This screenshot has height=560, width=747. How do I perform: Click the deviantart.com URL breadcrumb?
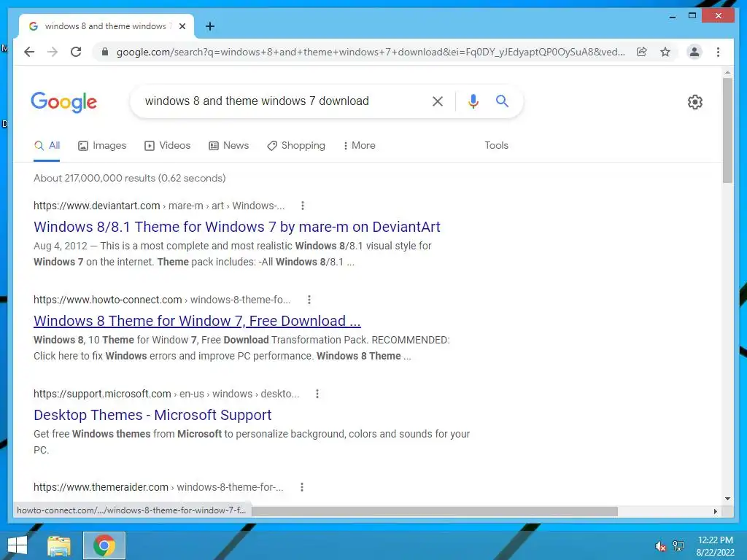click(x=159, y=206)
